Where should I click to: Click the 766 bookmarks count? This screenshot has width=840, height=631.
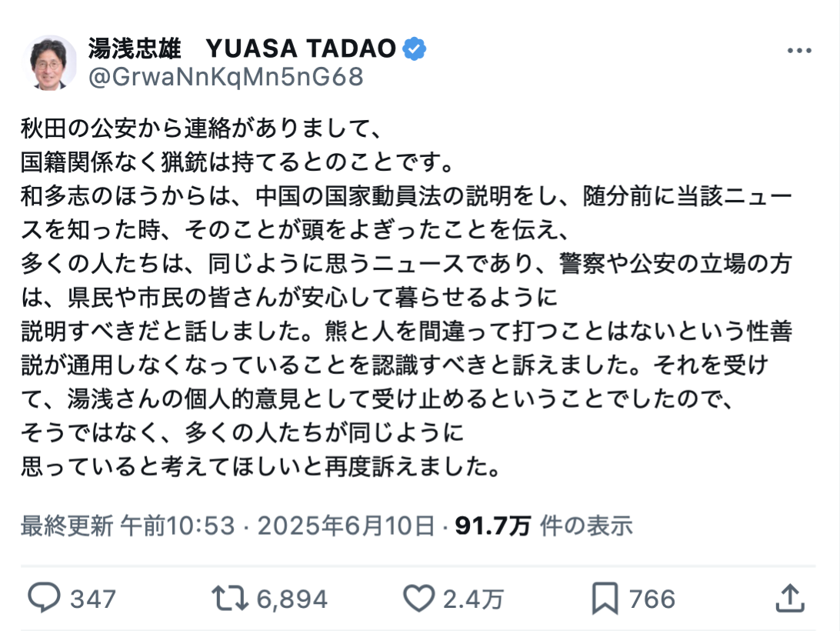652,599
